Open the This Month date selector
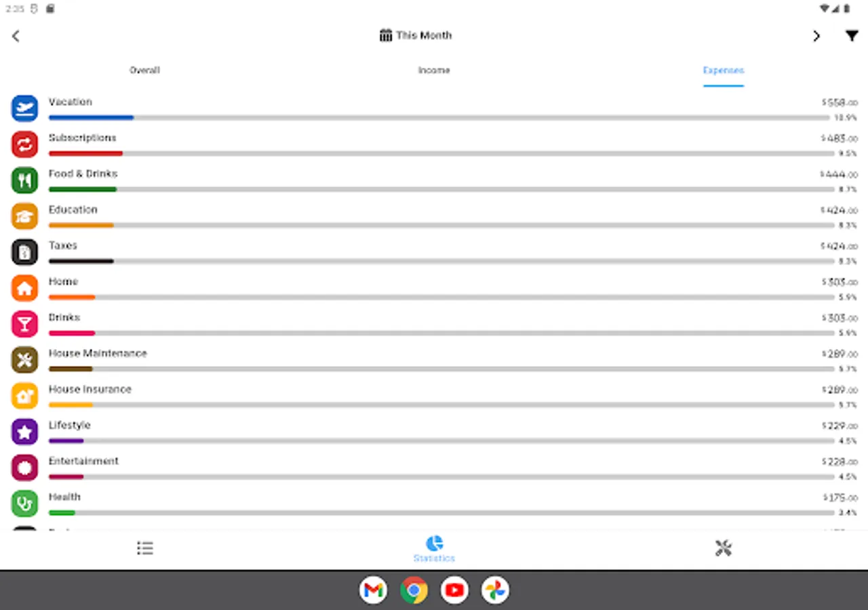This screenshot has width=868, height=610. point(415,35)
